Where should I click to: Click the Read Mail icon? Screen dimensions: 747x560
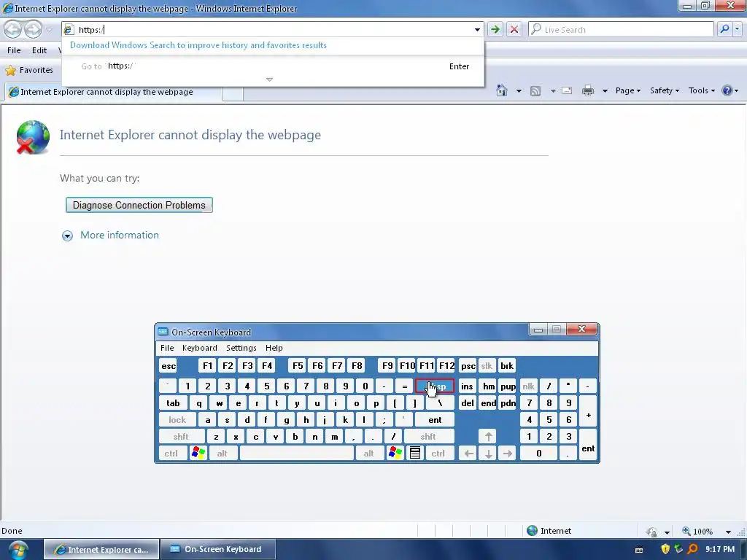pos(567,90)
